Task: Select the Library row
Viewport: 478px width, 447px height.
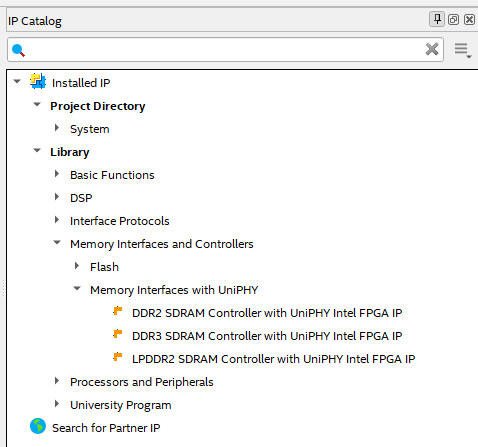Action: coord(70,152)
